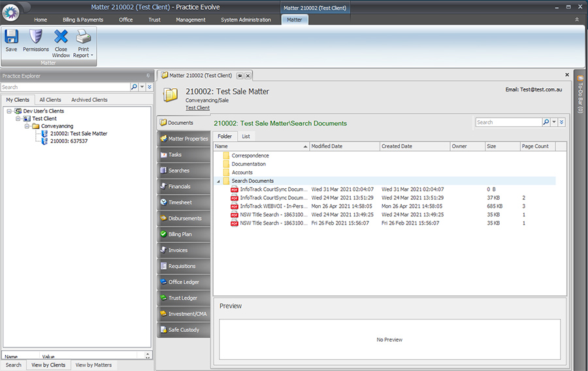588x371 pixels.
Task: Collapse the Dev User's Clients tree node
Action: 9,111
